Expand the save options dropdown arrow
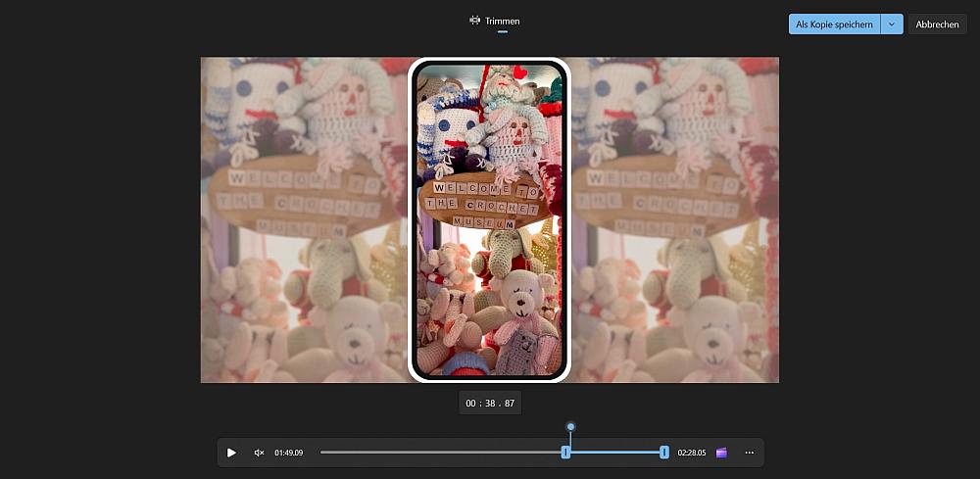 tap(892, 24)
